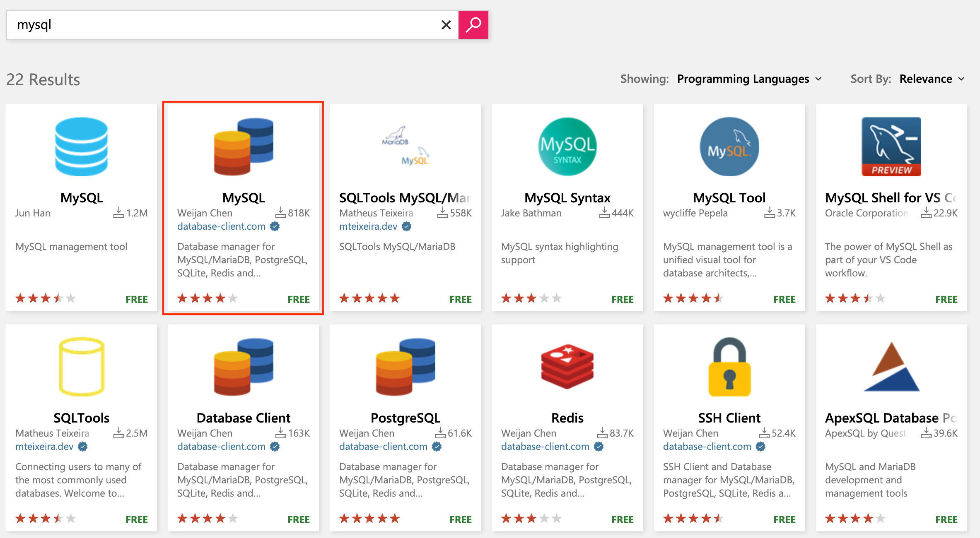Click the star rating on MySQL Syntax card
Screen dimensions: 980x538
pos(531,298)
